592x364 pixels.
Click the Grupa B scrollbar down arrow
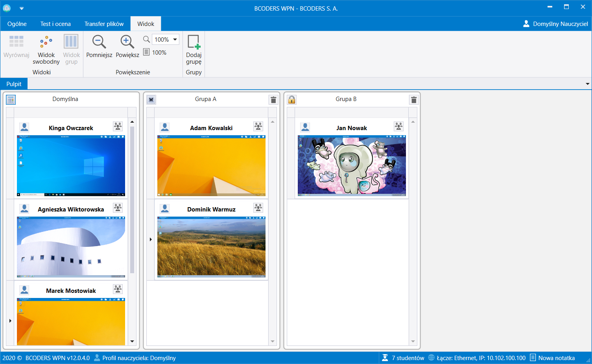point(413,341)
